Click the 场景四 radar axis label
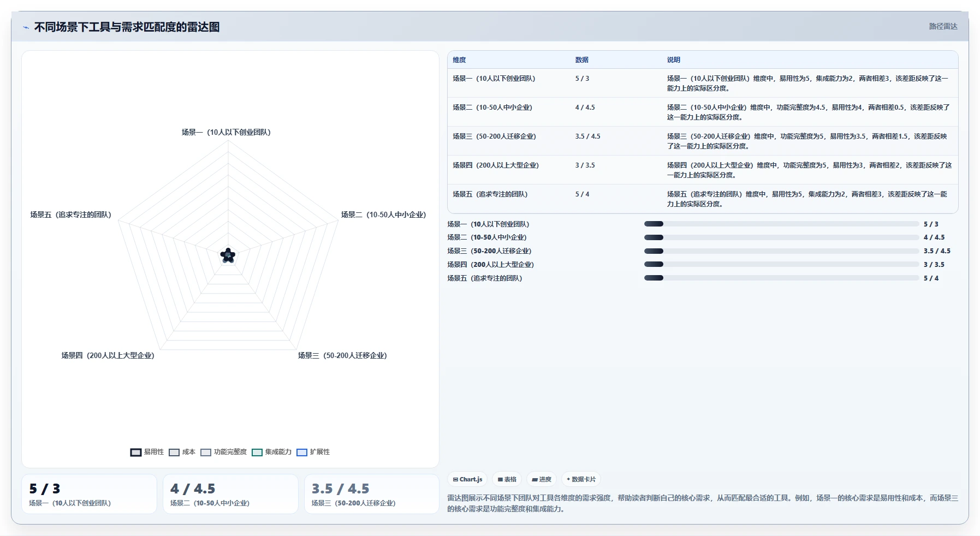This screenshot has width=980, height=536. pos(108,355)
